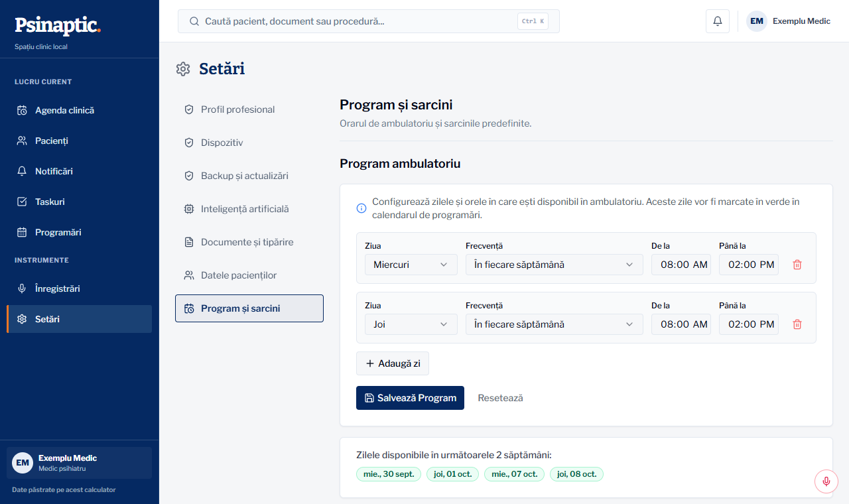This screenshot has width=849, height=504.
Task: Go to Datele pacienților settings
Action: point(249,275)
